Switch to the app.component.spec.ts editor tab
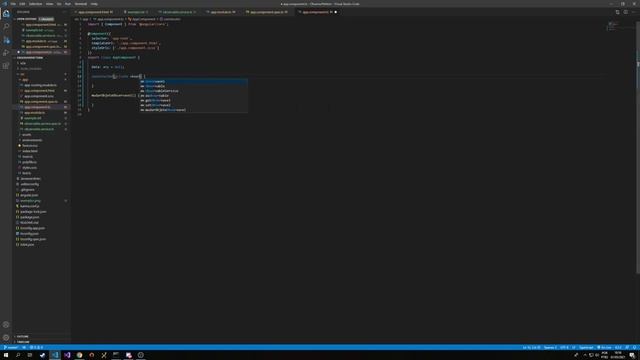The image size is (640, 360). [267, 12]
